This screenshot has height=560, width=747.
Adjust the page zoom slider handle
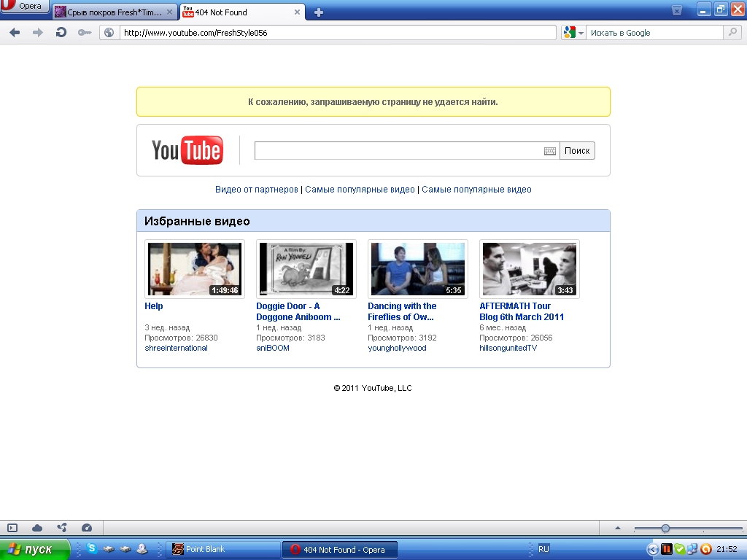665,528
